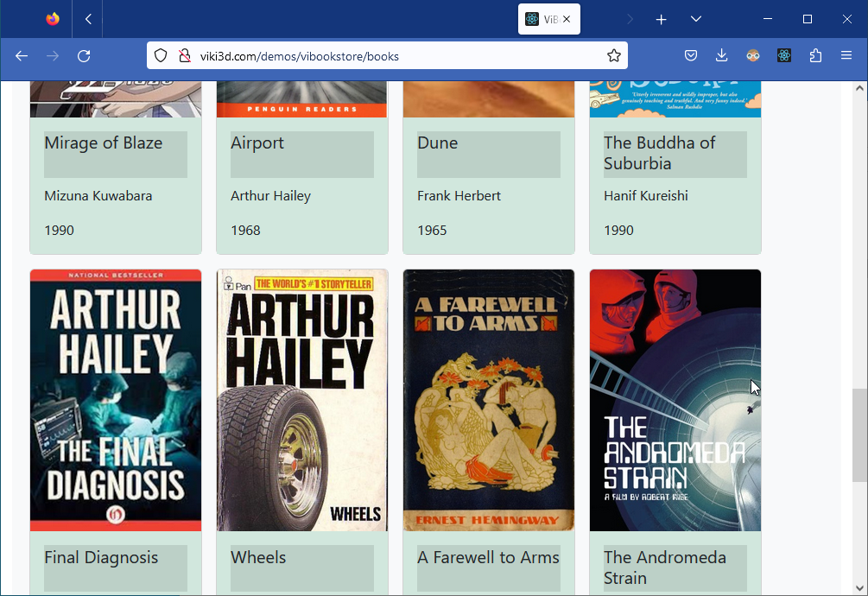Open the Wheels book title
Image resolution: width=868 pixels, height=596 pixels.
click(258, 557)
